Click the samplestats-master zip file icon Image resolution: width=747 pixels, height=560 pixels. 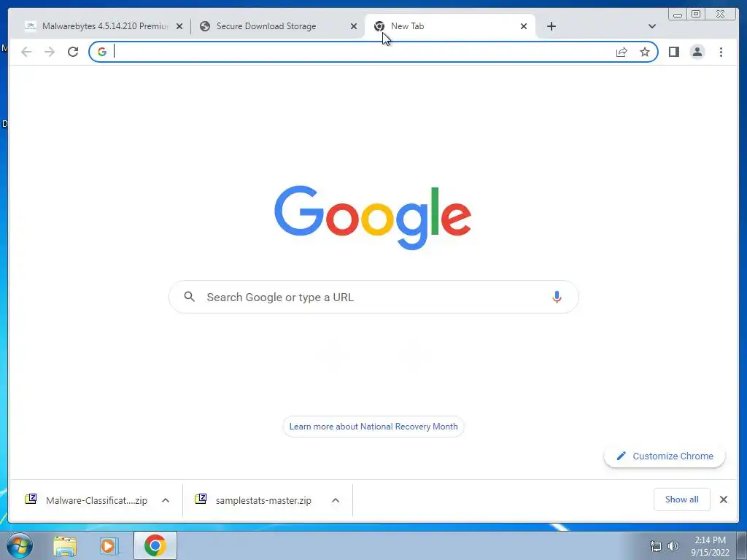pyautogui.click(x=201, y=499)
